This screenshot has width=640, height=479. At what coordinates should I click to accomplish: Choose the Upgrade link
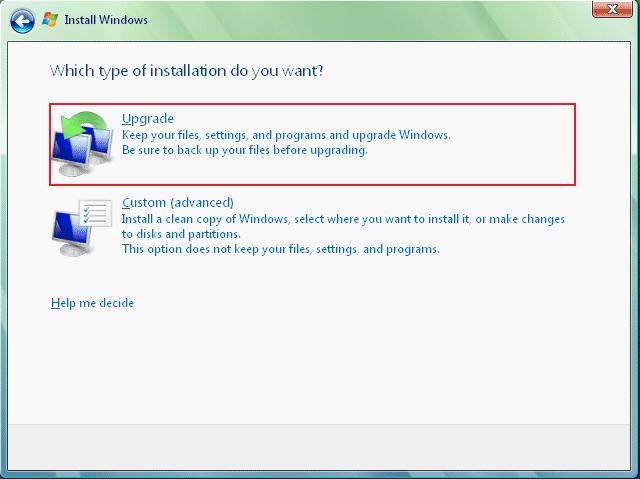148,118
